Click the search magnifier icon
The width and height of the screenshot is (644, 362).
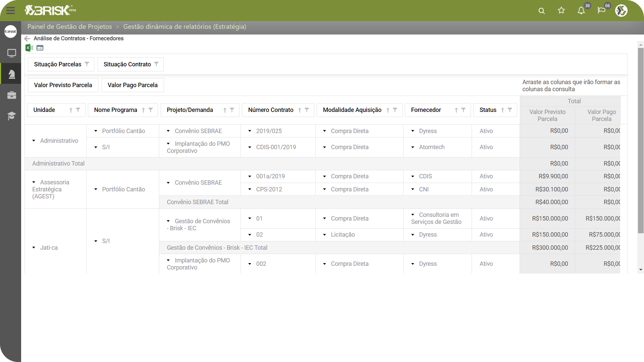[x=541, y=11]
